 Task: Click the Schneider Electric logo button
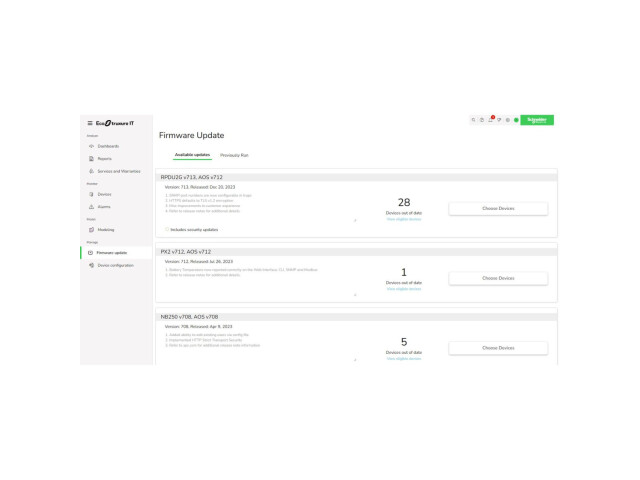[537, 120]
